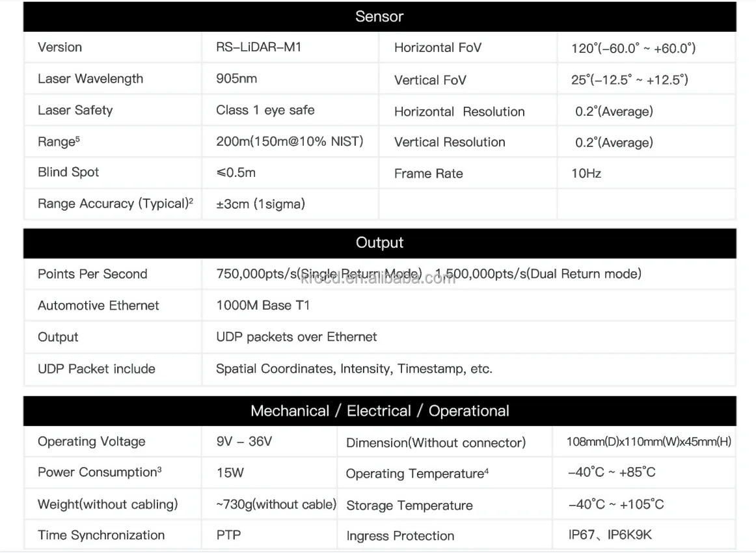Click the Blind Spot row label
756x553 pixels.
pos(68,172)
